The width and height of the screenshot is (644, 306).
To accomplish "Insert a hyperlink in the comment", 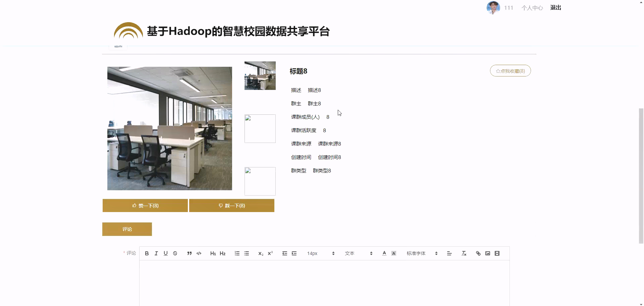I will click(x=478, y=253).
